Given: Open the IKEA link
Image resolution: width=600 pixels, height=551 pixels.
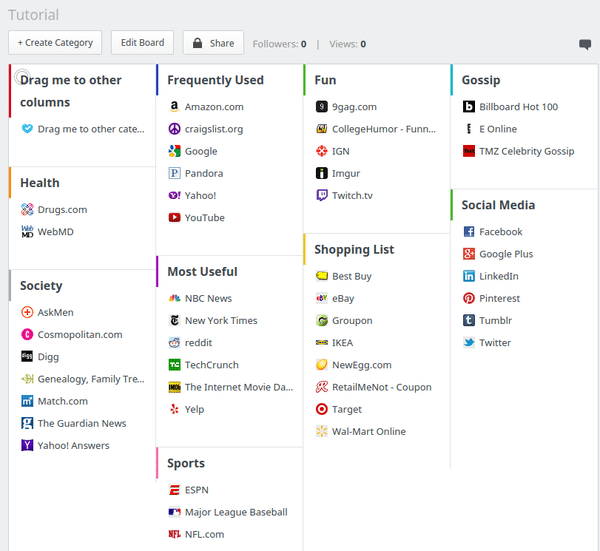Looking at the screenshot, I should (342, 343).
